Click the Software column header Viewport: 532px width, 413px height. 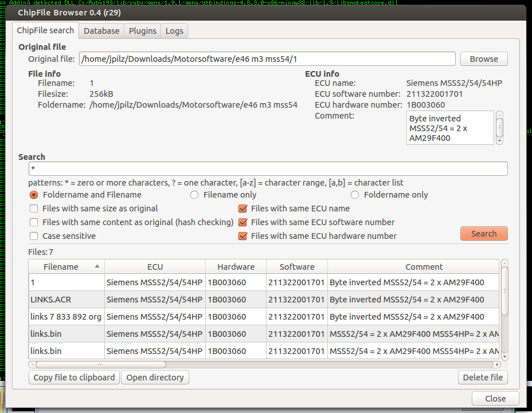297,267
